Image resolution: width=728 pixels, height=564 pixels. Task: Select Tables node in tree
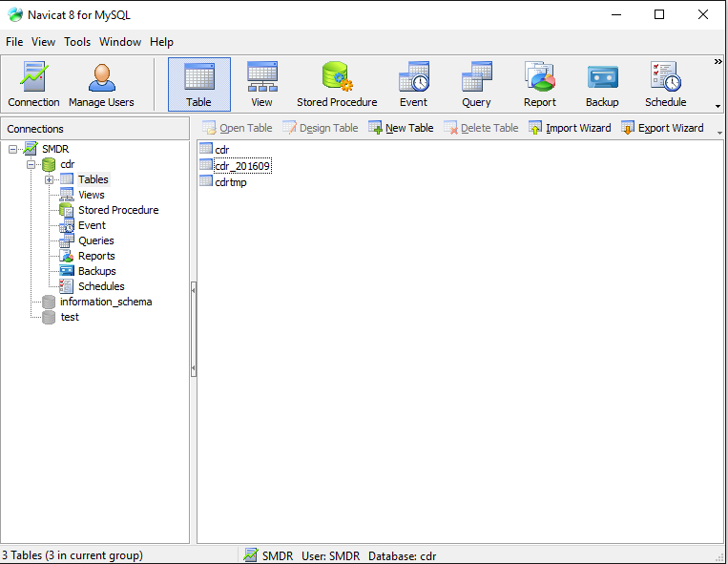pos(93,179)
